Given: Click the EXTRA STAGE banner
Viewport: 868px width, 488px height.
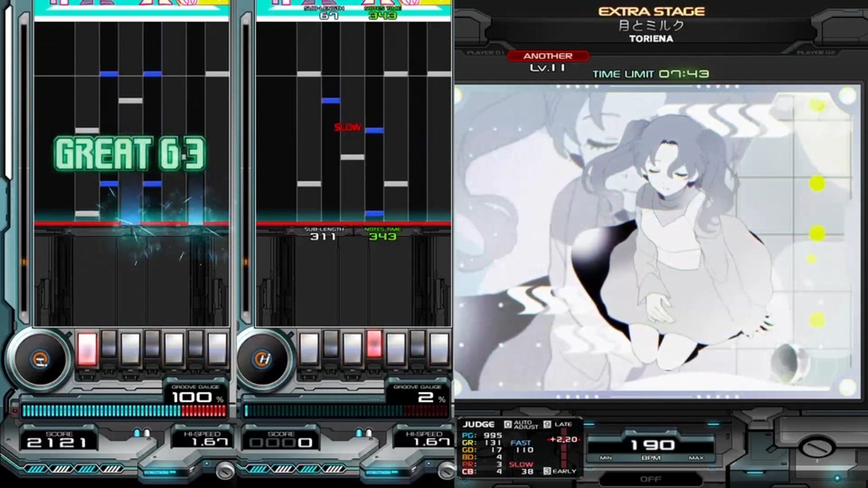Looking at the screenshot, I should [651, 11].
